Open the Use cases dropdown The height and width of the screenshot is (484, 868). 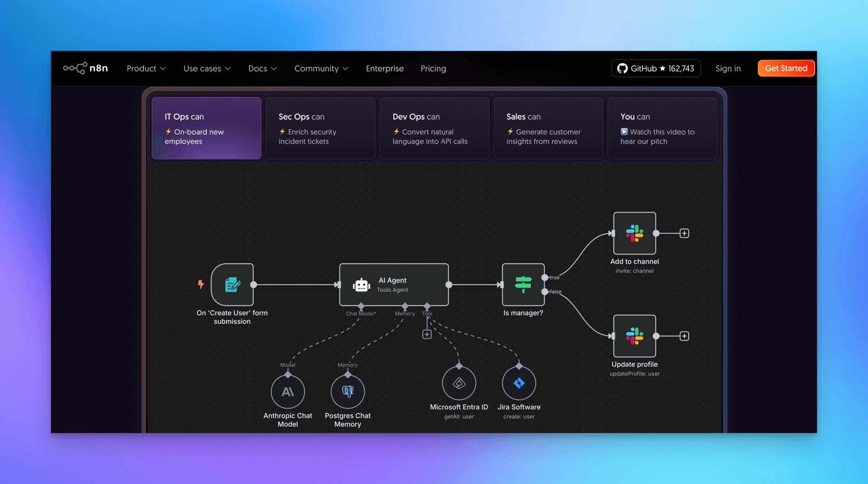(206, 68)
